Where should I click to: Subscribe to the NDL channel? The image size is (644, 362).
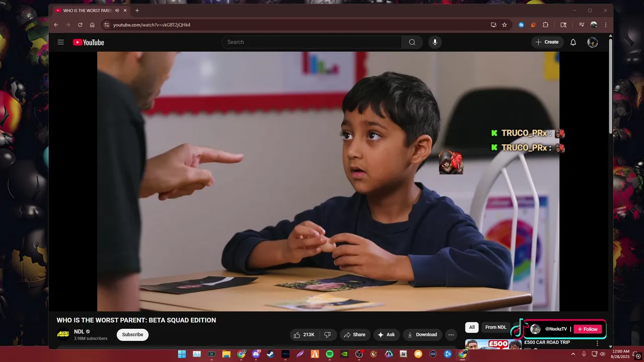coord(132,334)
